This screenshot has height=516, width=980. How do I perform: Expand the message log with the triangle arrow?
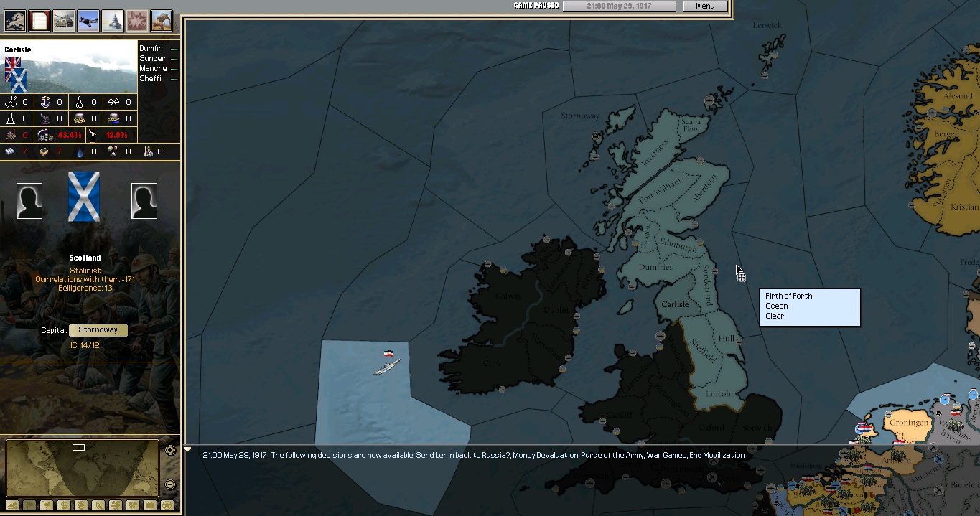187,450
